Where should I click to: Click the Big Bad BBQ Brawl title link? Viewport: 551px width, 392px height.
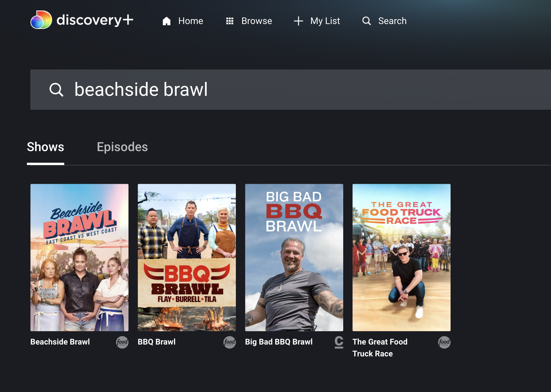point(279,342)
